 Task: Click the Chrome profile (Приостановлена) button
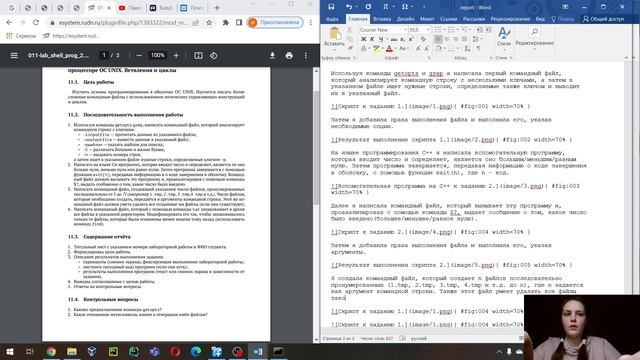[275, 22]
